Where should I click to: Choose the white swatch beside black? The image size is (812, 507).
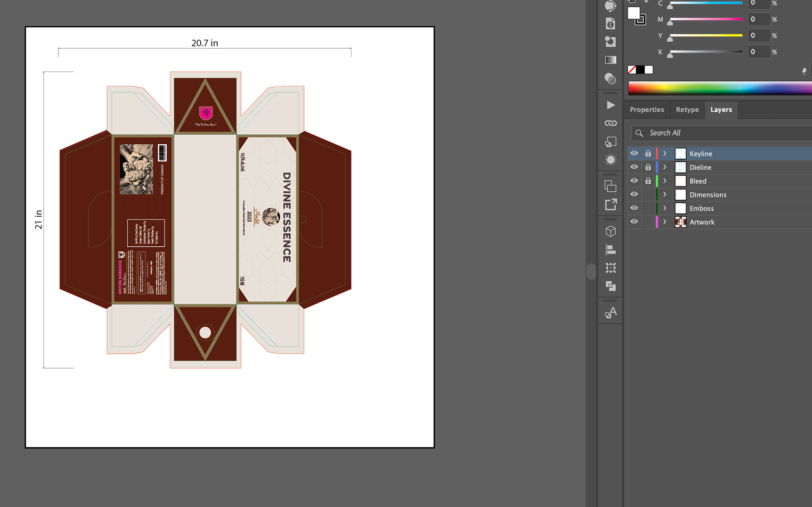pyautogui.click(x=649, y=70)
